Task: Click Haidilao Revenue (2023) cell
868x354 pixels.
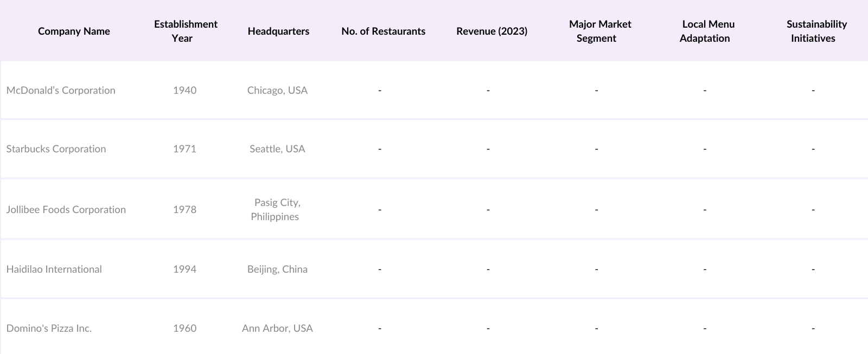Action: 488,269
